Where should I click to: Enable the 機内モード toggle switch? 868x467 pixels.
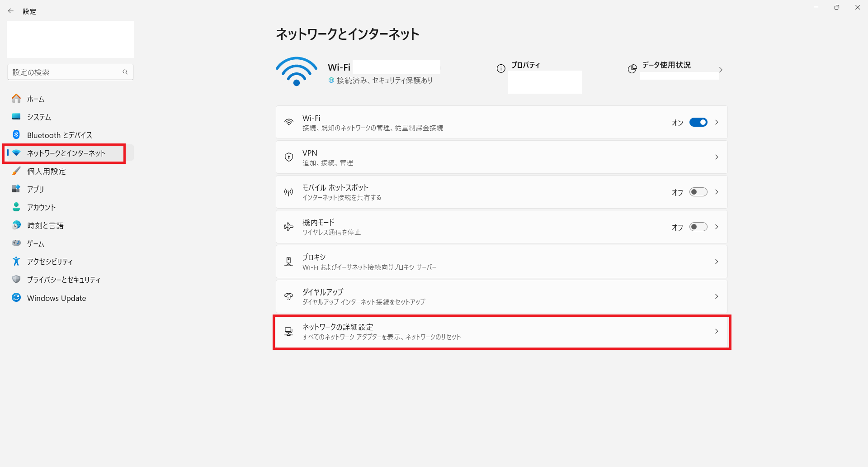click(x=698, y=227)
